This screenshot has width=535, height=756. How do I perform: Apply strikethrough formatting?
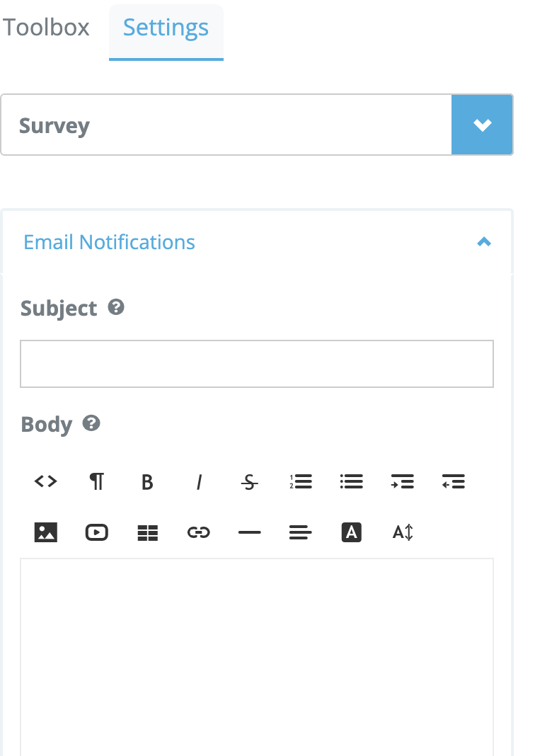[x=249, y=482]
